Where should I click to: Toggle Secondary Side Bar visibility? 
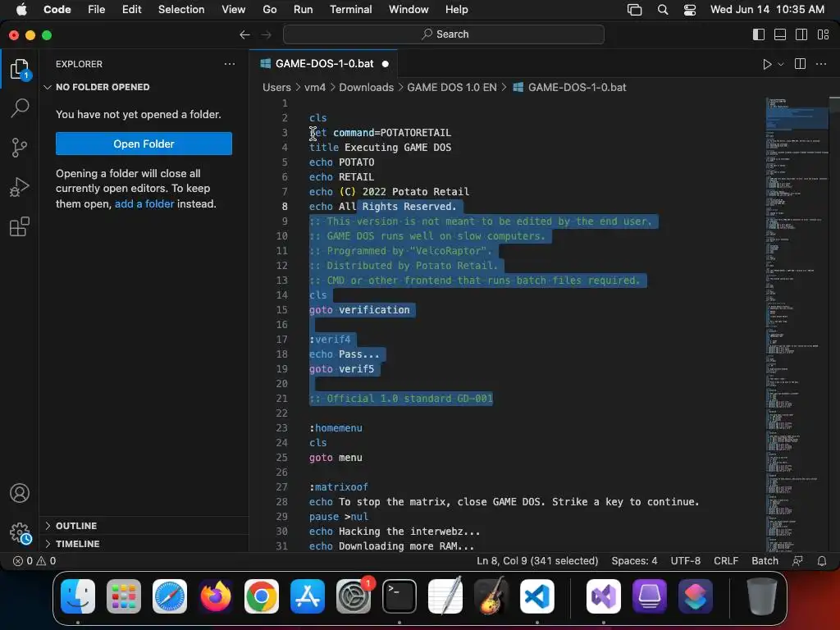(801, 34)
